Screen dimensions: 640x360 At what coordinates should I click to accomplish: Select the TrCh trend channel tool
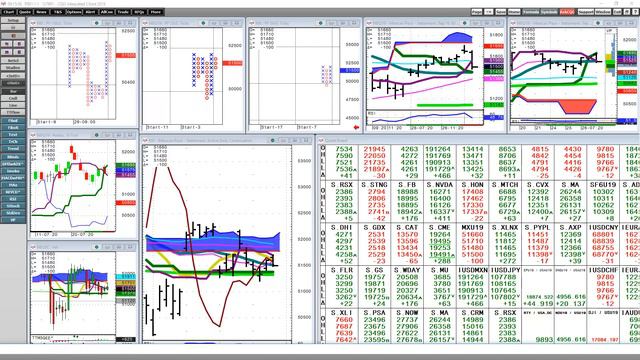click(x=13, y=141)
